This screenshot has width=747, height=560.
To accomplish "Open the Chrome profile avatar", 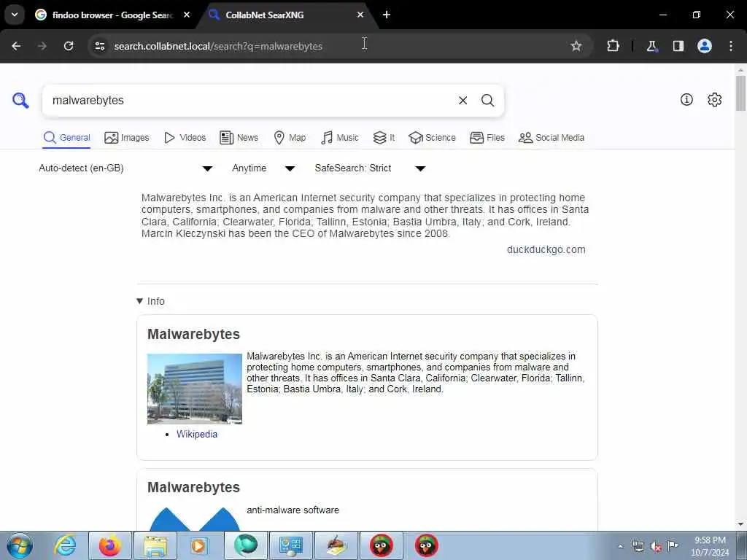I will [705, 46].
